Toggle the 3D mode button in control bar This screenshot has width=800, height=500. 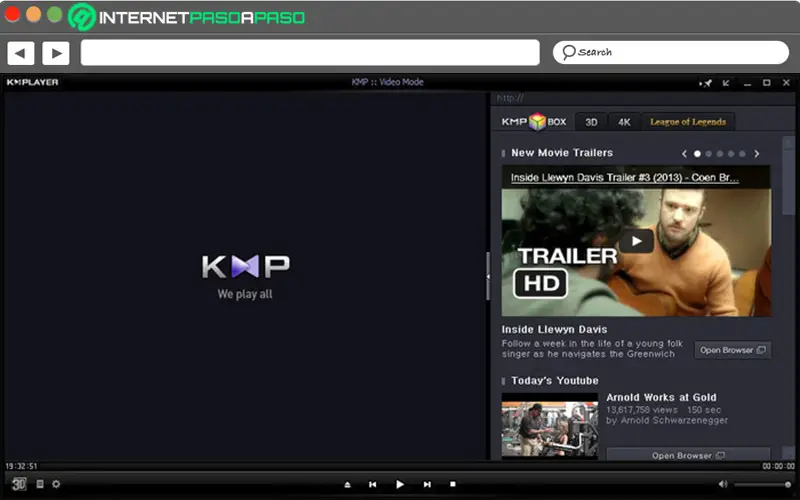pyautogui.click(x=19, y=484)
